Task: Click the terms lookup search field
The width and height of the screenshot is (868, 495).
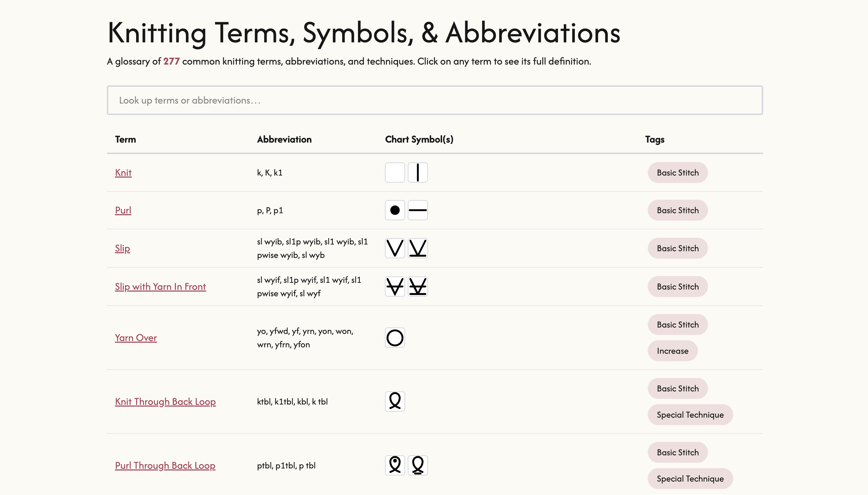Action: click(x=434, y=100)
